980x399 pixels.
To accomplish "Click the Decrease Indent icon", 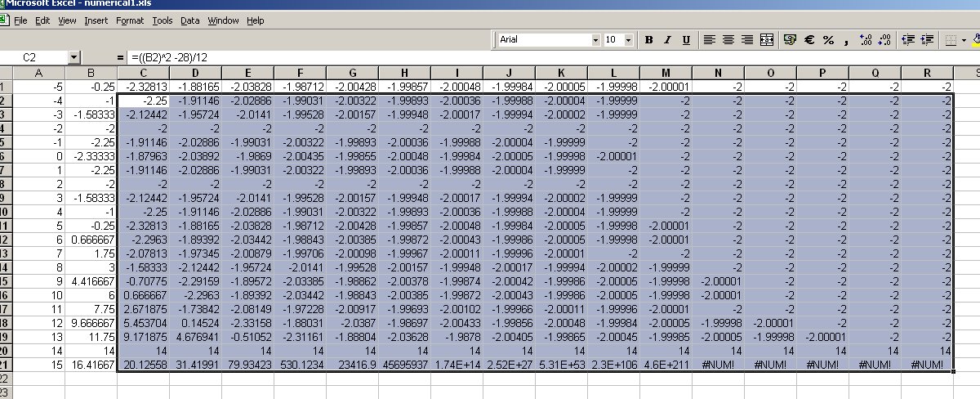I will click(x=907, y=39).
